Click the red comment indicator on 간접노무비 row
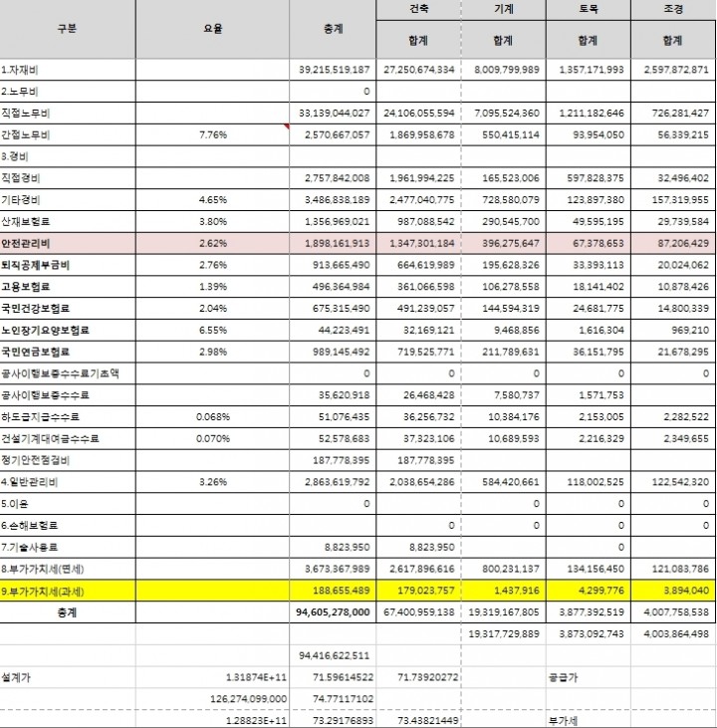This screenshot has width=717, height=728. [286, 127]
